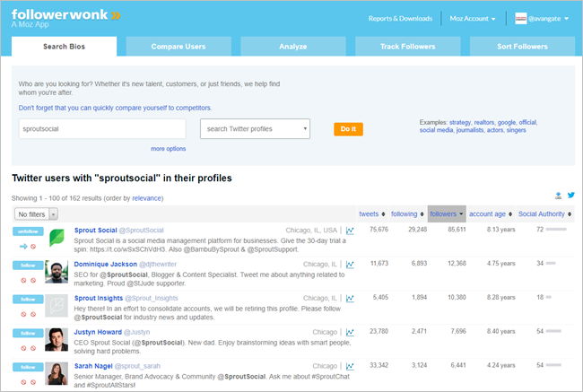The image size is (583, 392).
Task: Open the No filters dropdown
Action: tap(36, 214)
